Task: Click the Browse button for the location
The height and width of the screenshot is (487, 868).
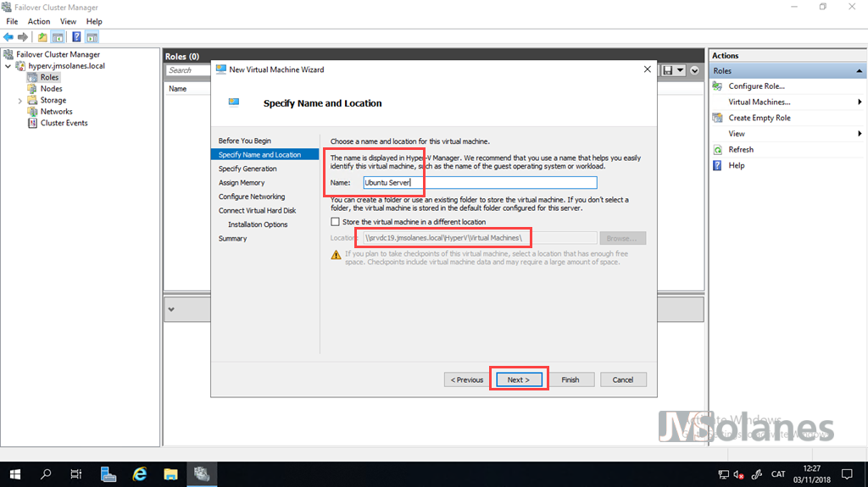Action: tap(622, 238)
